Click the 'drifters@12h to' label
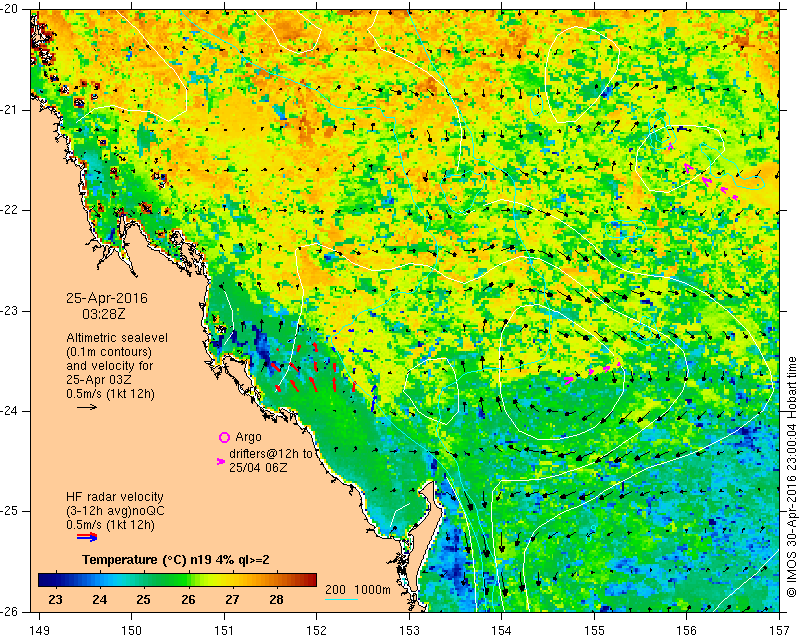The height and width of the screenshot is (640, 800). (x=270, y=453)
